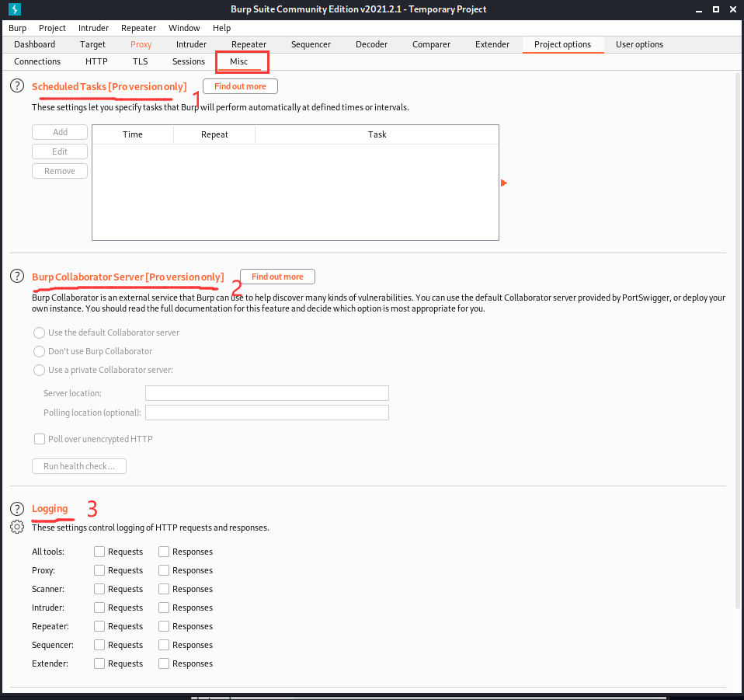Open the Repeater menu in menu bar
The width and height of the screenshot is (744, 700).
click(138, 28)
